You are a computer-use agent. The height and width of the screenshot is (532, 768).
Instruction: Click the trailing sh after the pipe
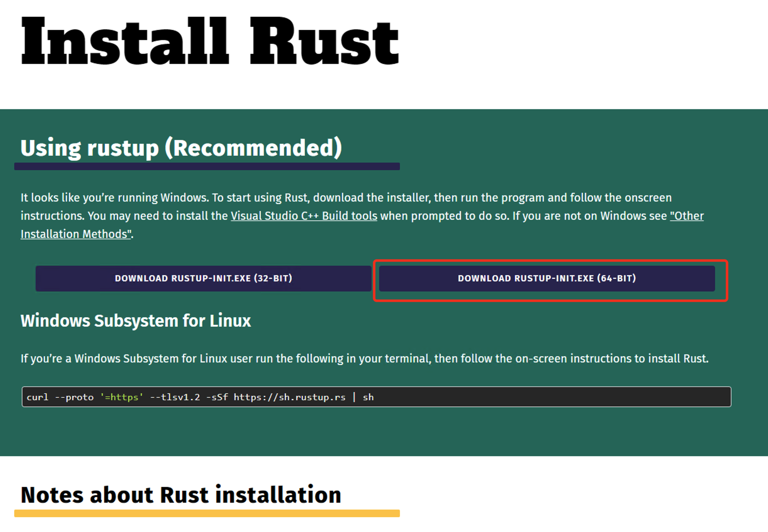pos(368,397)
